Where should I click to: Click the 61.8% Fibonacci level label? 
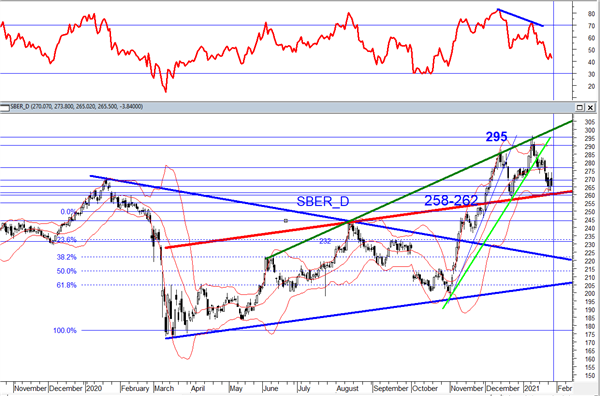point(67,285)
